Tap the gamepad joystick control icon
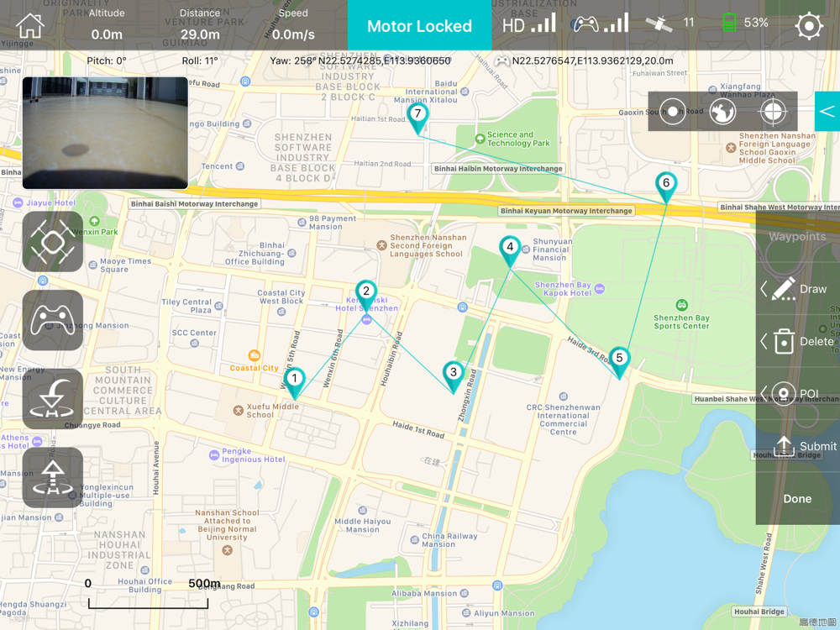This screenshot has width=840, height=630. [x=52, y=320]
